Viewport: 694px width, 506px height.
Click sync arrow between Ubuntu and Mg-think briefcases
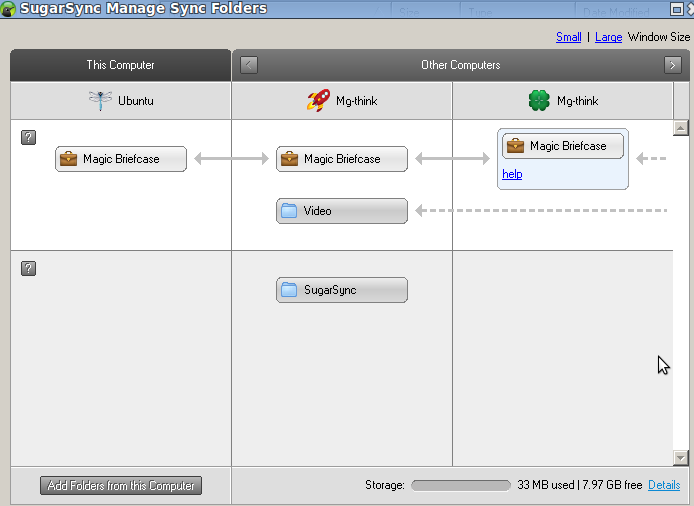tap(231, 158)
